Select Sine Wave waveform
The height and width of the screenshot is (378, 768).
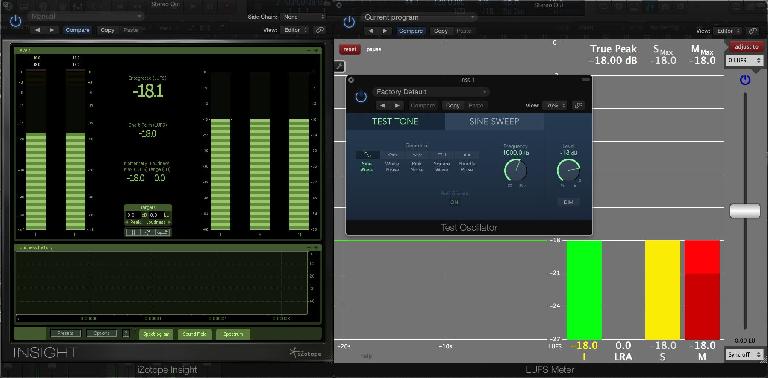coord(366,163)
